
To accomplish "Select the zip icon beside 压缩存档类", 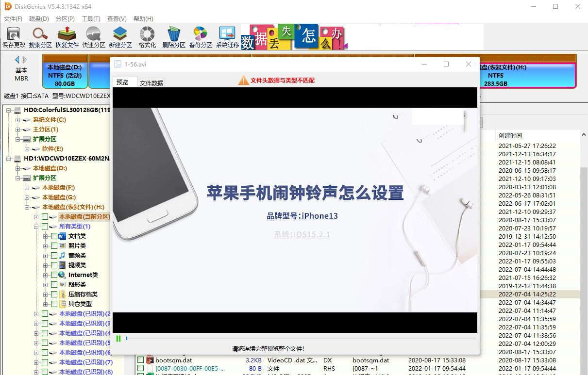I will 62,294.
